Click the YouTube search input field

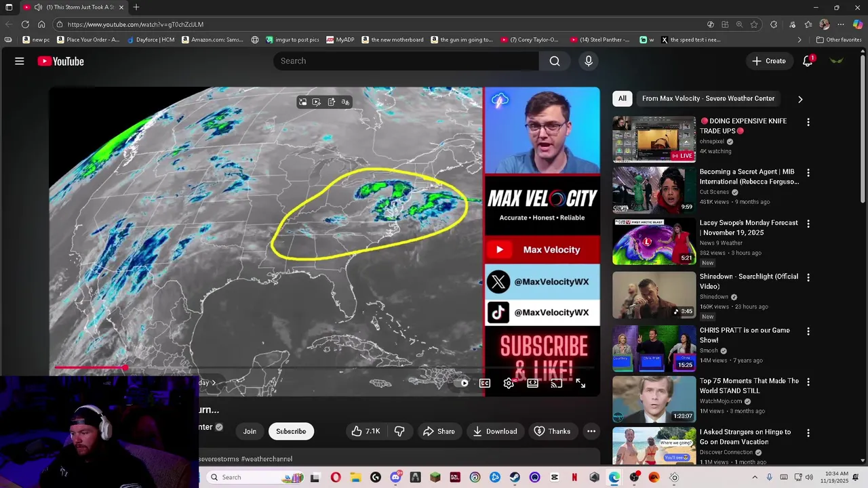click(406, 61)
